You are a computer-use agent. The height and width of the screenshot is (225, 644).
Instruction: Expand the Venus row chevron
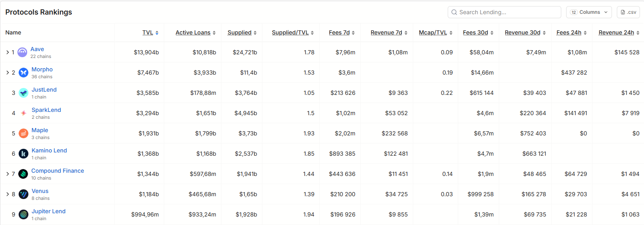coord(7,194)
